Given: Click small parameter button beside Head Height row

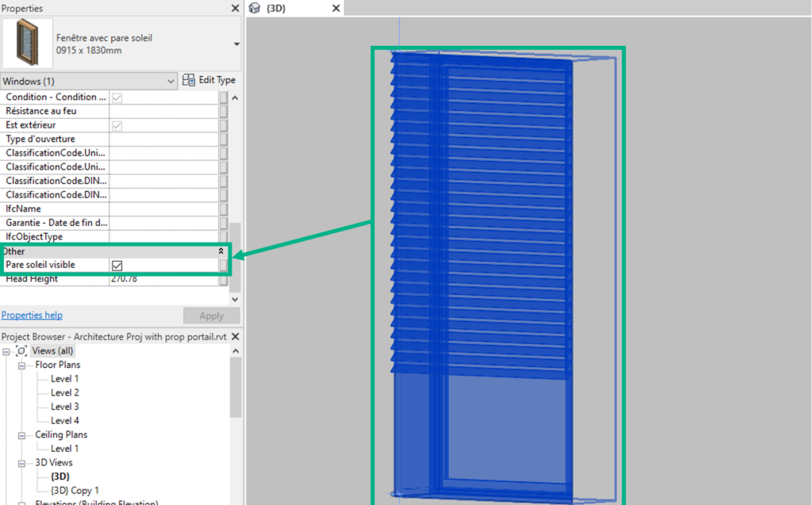Looking at the screenshot, I should click(224, 279).
